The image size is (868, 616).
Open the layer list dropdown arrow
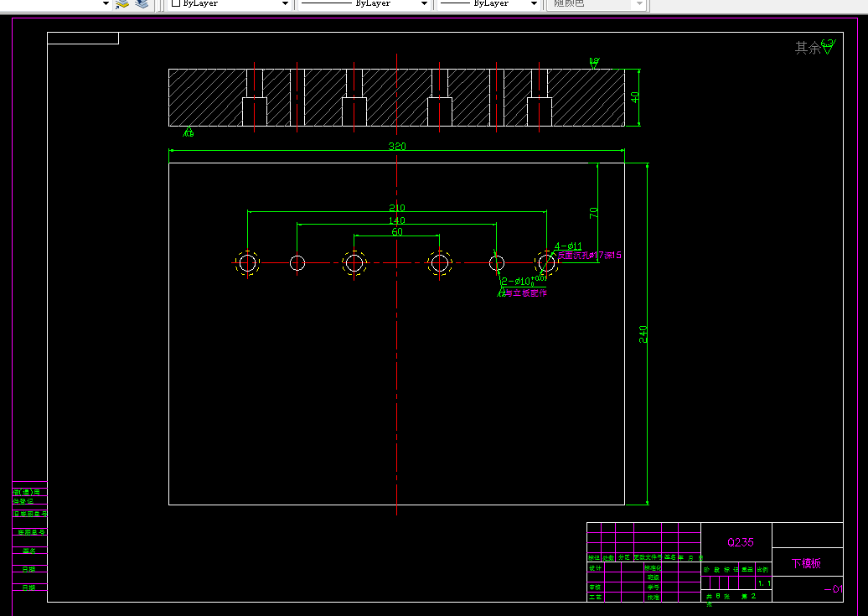pyautogui.click(x=106, y=3)
